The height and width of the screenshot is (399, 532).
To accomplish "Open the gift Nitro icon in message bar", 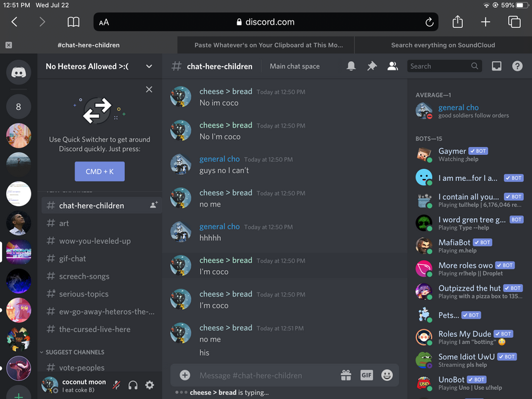I will pyautogui.click(x=346, y=375).
